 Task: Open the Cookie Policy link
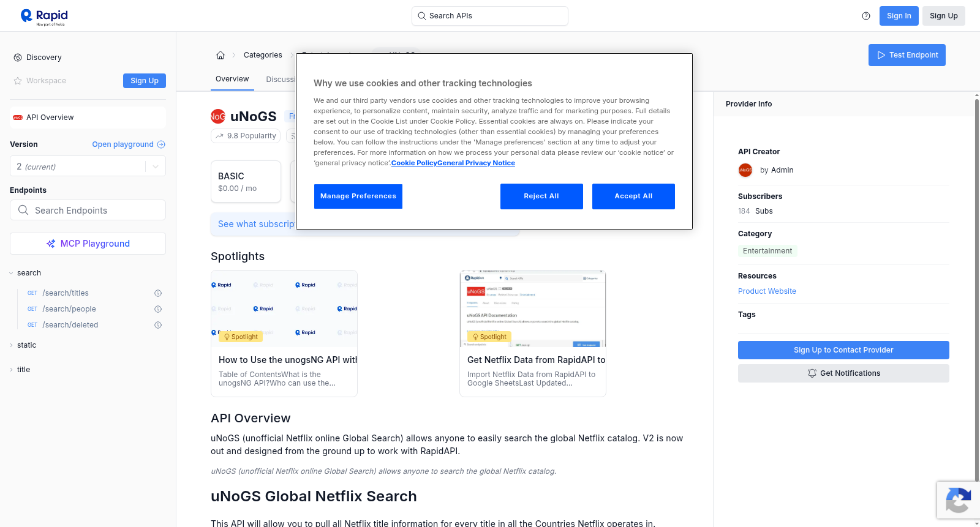(414, 163)
